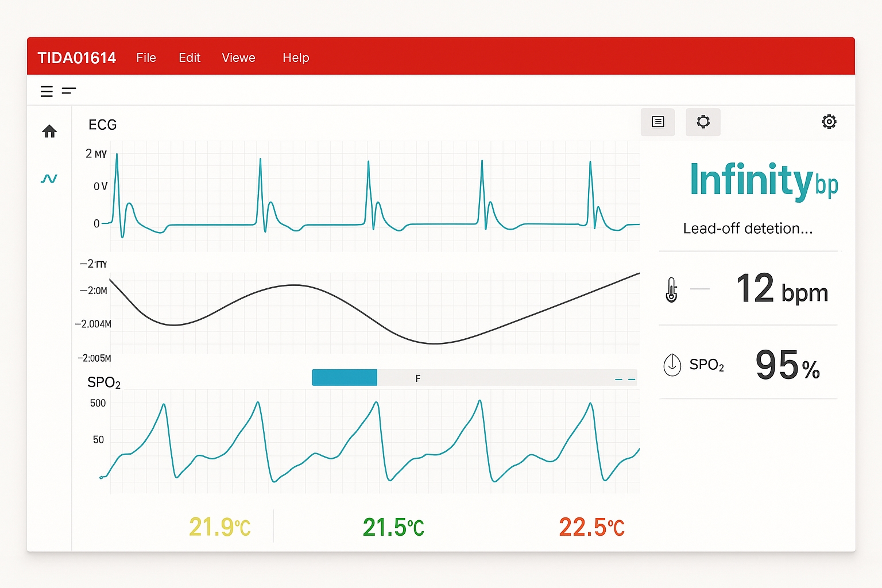The image size is (882, 588).
Task: Open the Edit menu
Action: tap(189, 57)
